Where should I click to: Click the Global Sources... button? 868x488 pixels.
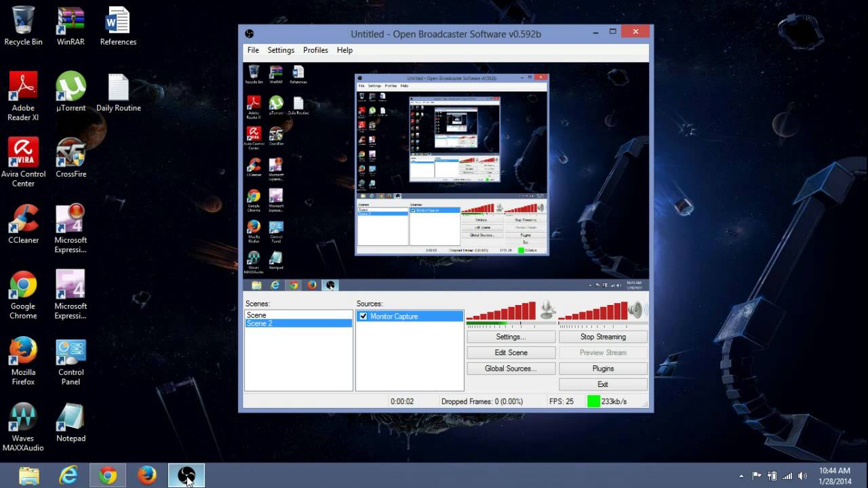tap(511, 369)
